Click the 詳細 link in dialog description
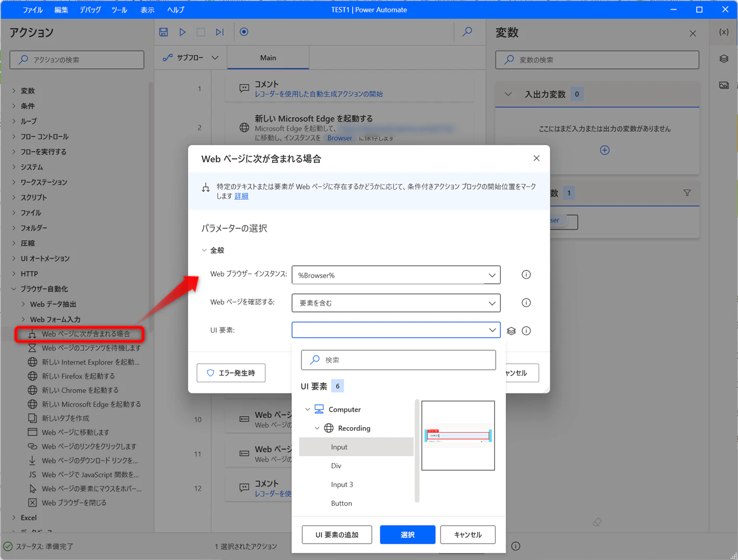 (241, 196)
